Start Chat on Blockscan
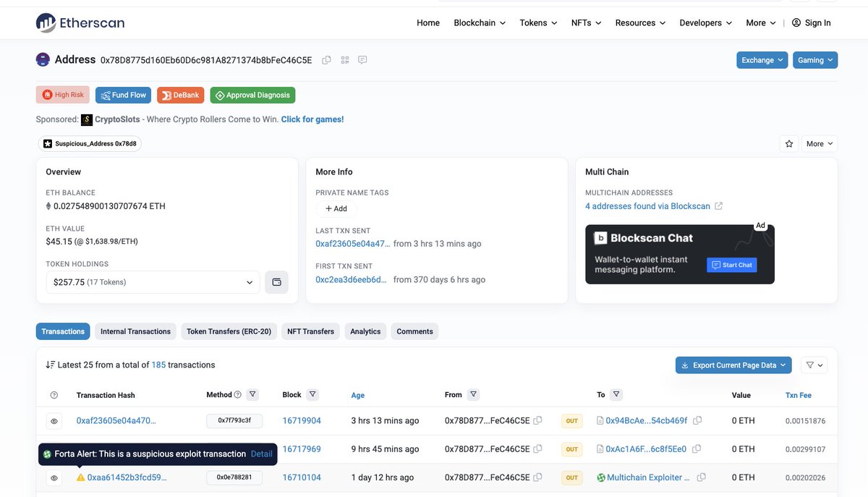This screenshot has width=868, height=497. (731, 265)
